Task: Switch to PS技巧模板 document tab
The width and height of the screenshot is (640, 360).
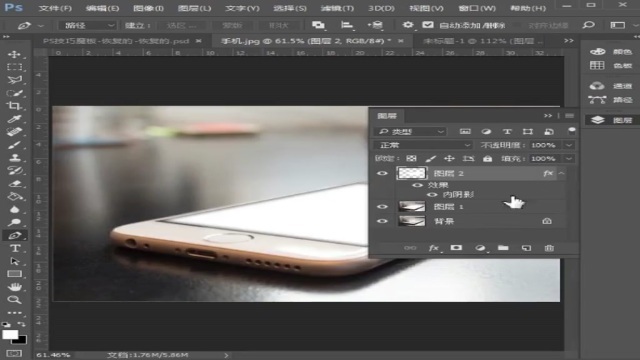Action: (x=116, y=41)
